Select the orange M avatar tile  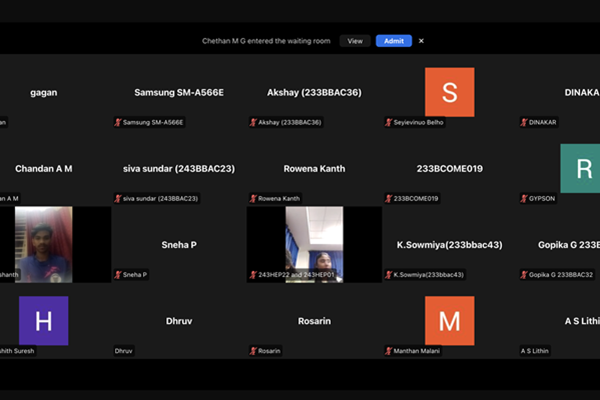click(449, 320)
